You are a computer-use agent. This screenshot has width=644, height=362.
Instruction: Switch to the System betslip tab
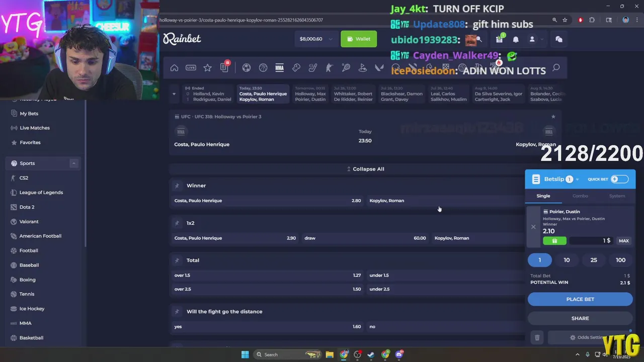[x=617, y=196]
